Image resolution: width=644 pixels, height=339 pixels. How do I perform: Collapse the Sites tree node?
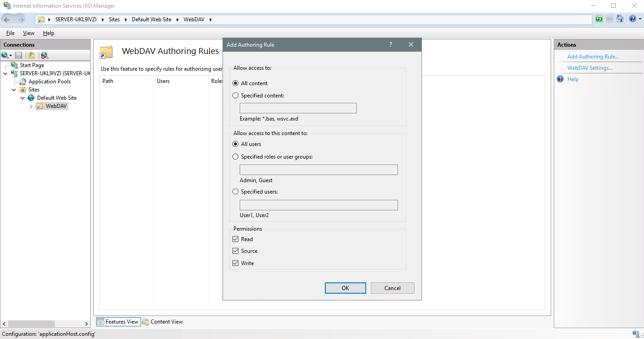coord(14,90)
